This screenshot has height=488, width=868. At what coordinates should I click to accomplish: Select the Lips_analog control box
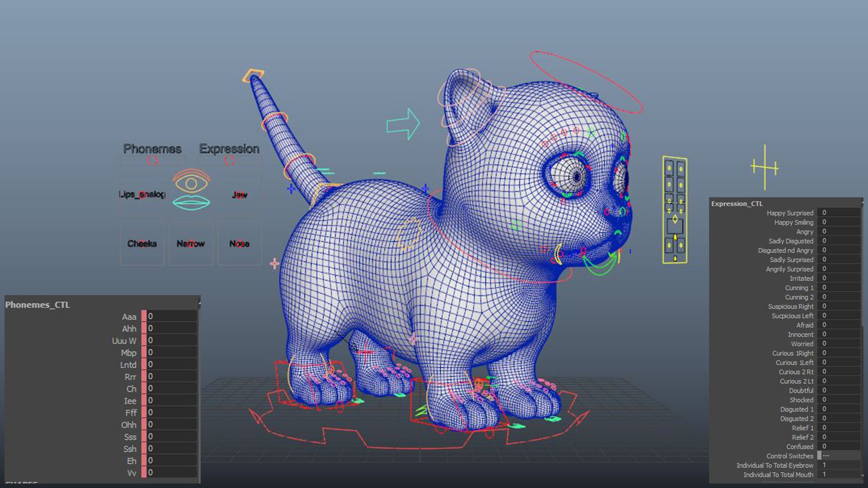pos(142,195)
